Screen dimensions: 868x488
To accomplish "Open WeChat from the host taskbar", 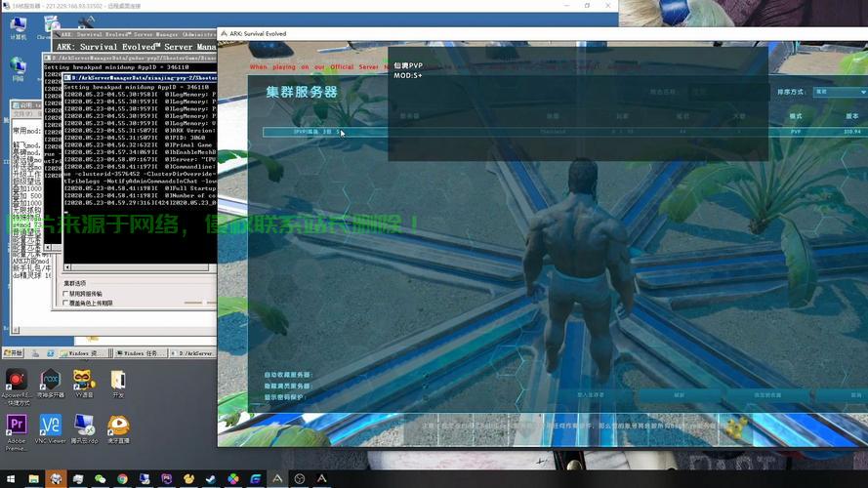I will 101,479.
